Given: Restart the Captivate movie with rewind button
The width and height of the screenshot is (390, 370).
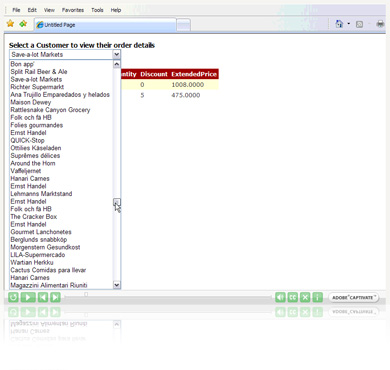Looking at the screenshot, I should click(13, 297).
